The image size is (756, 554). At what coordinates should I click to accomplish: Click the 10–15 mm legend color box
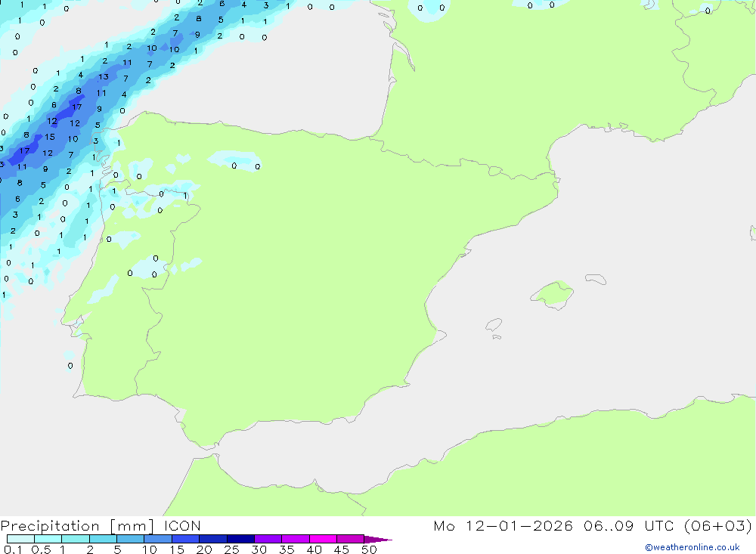pyautogui.click(x=158, y=539)
